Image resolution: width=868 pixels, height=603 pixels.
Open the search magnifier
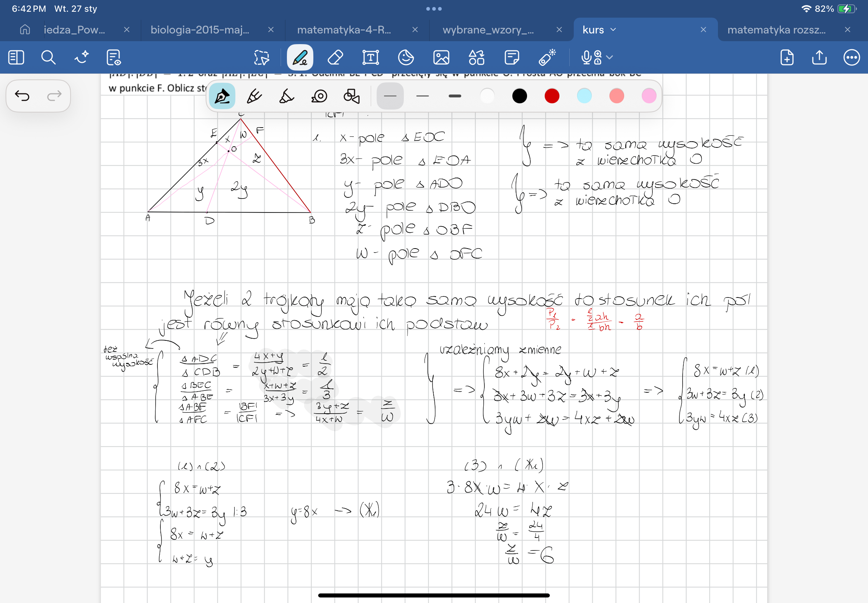pos(49,58)
